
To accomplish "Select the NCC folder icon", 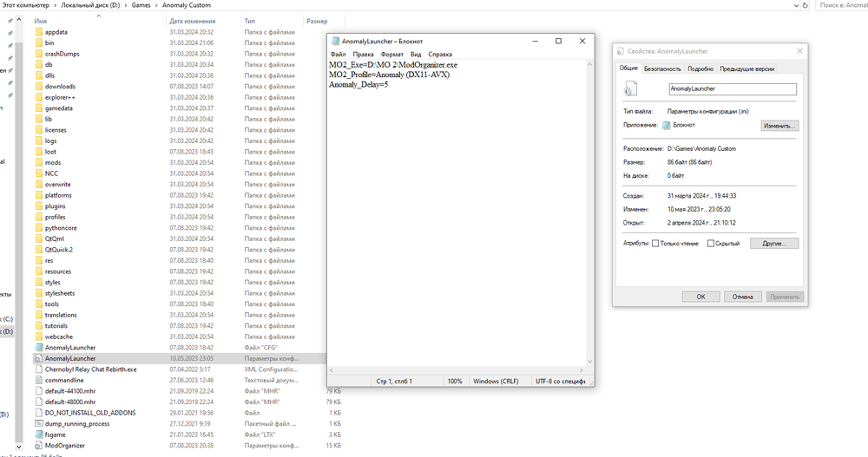I will 39,173.
